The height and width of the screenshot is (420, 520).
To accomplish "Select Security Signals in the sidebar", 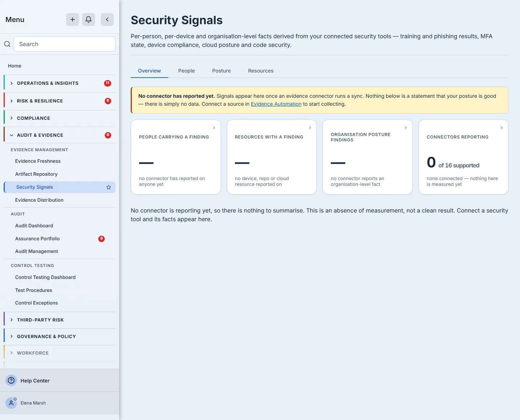I will point(60,187).
